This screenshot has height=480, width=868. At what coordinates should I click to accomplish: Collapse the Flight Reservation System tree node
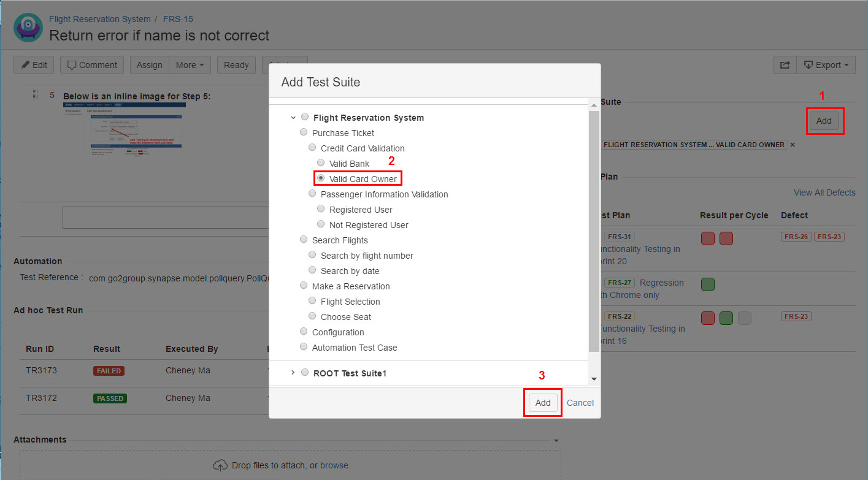pos(293,117)
